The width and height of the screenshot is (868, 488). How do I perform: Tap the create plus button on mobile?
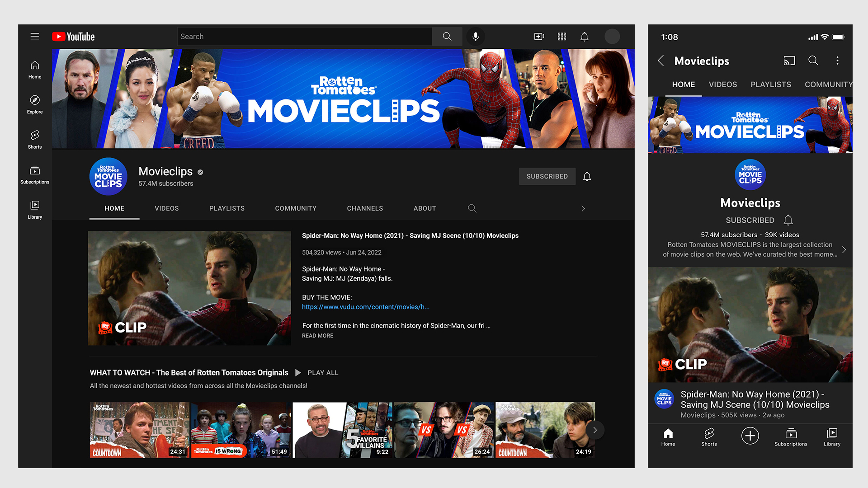click(x=750, y=436)
